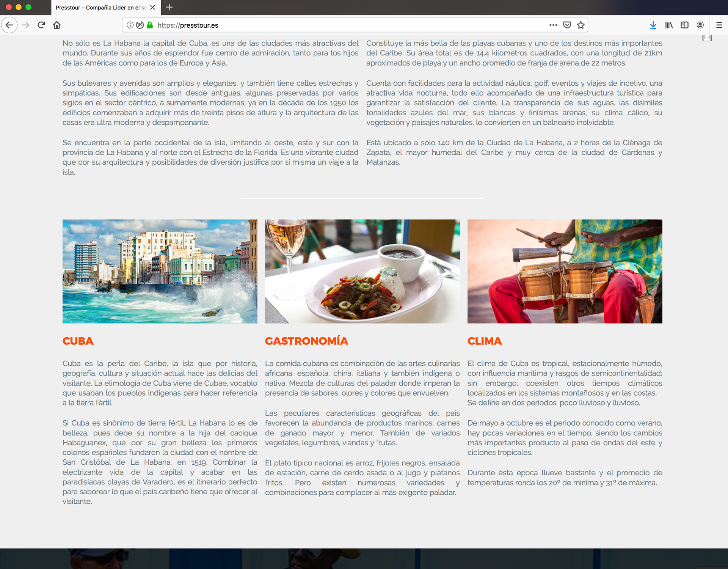Toggle the sidebar view

(x=684, y=25)
